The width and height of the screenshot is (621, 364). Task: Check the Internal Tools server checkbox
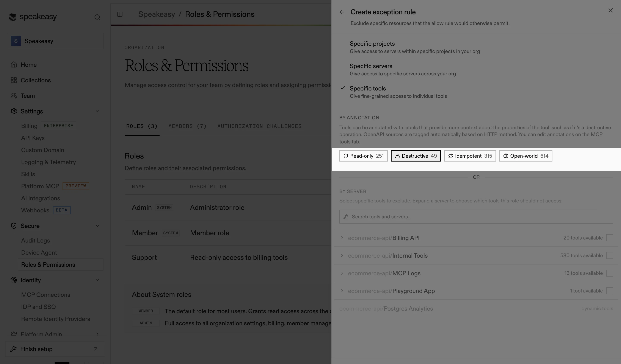click(610, 255)
